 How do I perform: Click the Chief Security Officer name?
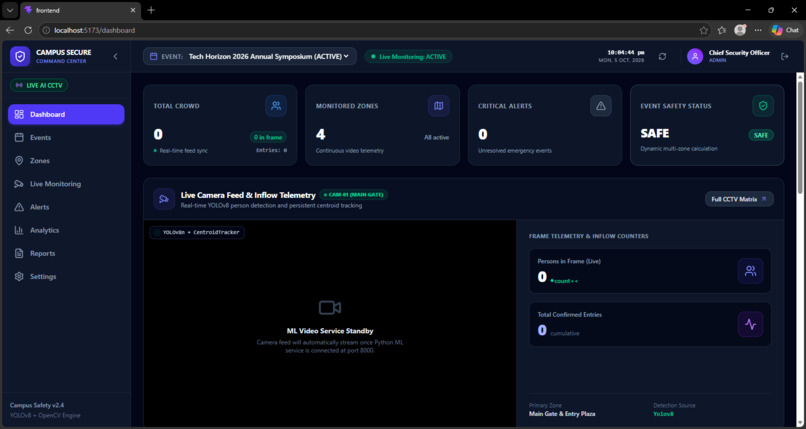[739, 53]
